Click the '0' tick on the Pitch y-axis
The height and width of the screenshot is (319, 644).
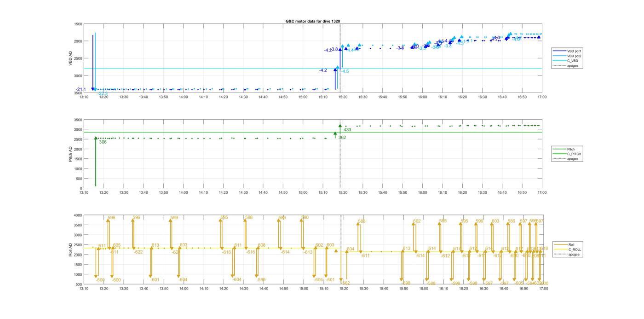[80, 188]
